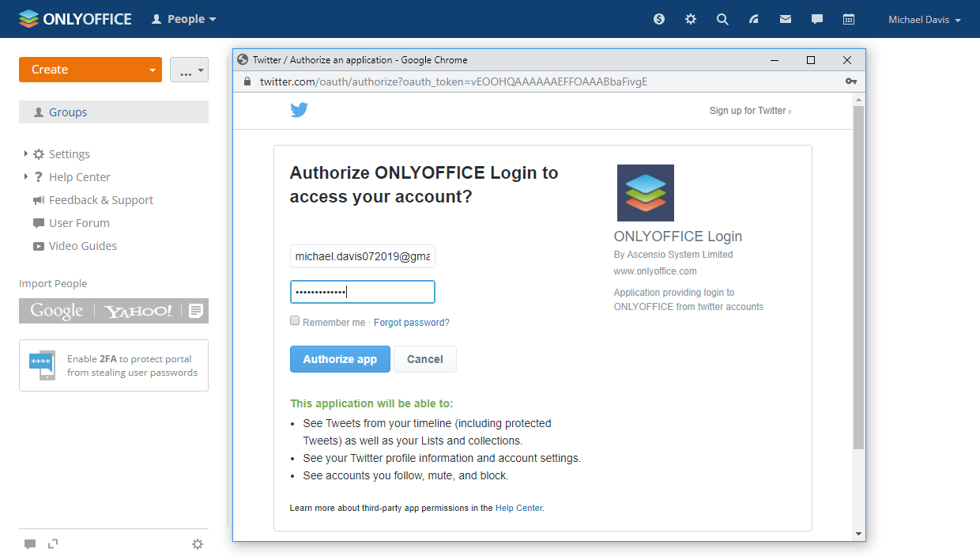Click the ONLYOFFICE logo in header

[x=75, y=19]
